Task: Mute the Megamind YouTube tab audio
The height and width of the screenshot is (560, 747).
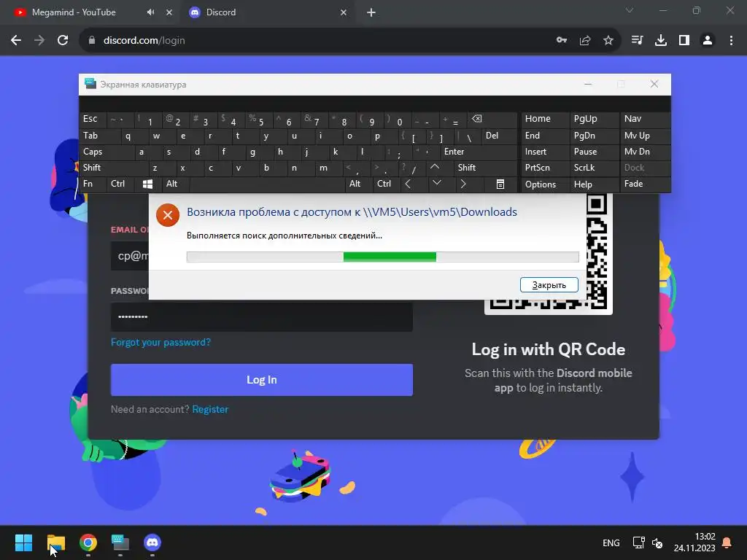Action: coord(150,12)
